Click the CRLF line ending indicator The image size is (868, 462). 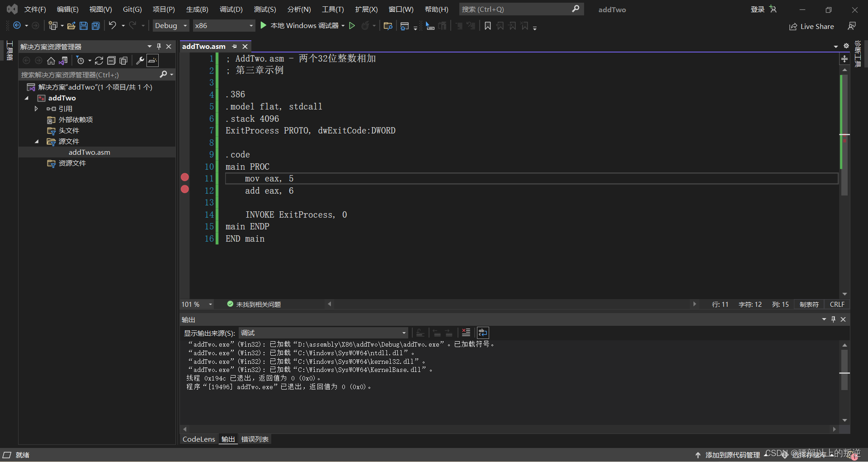(837, 305)
